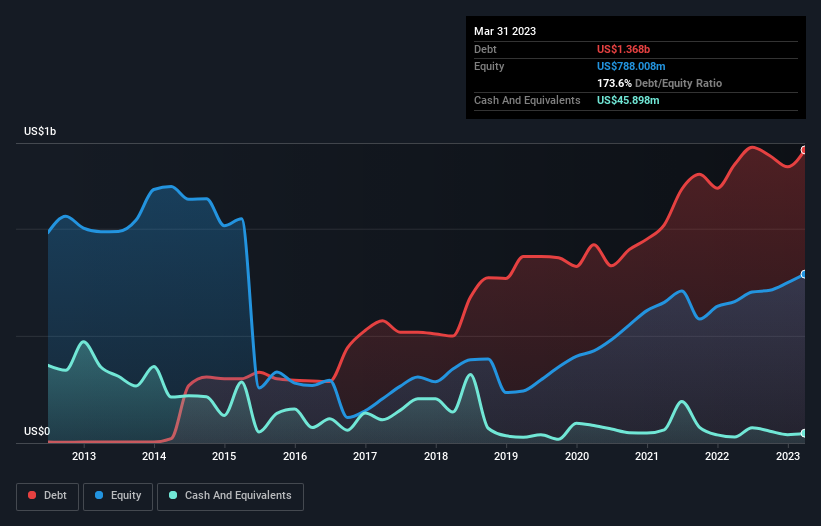
Task: Click the 2014 axis label
Action: (154, 456)
